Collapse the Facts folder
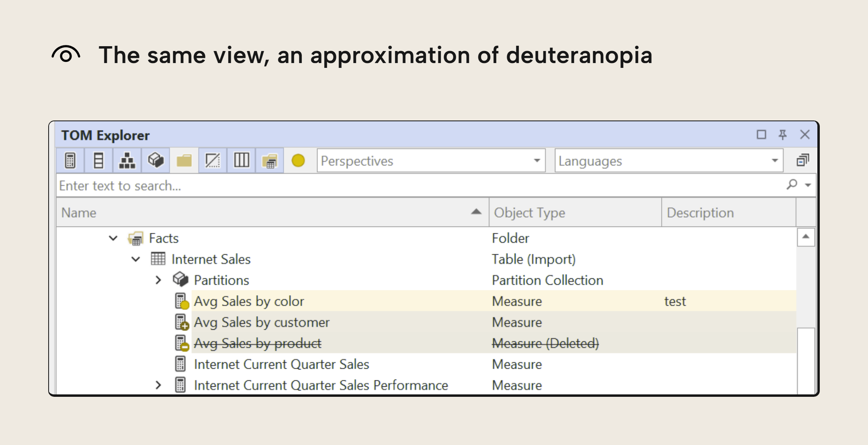868x445 pixels. (113, 238)
